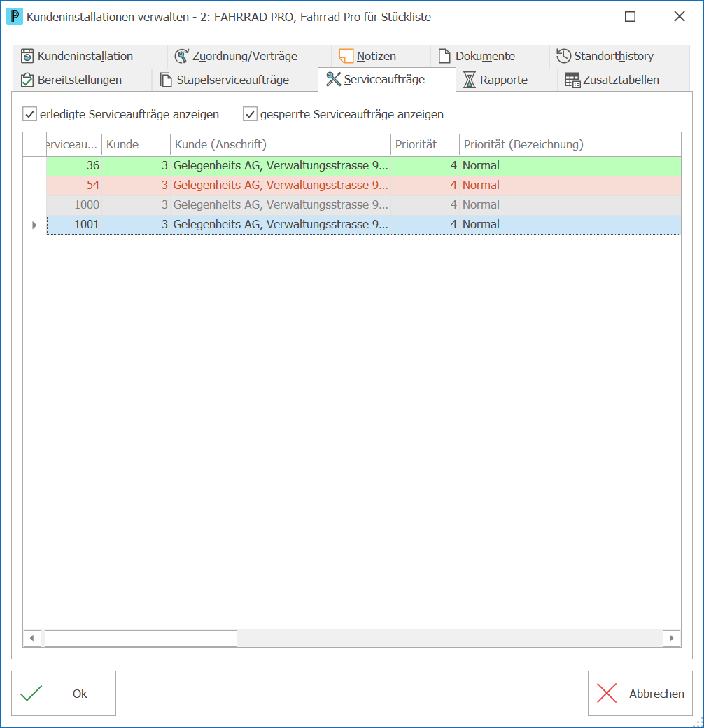Maximize the Kundeninstallationen verwalten window
This screenshot has height=728, width=704.
pyautogui.click(x=631, y=17)
